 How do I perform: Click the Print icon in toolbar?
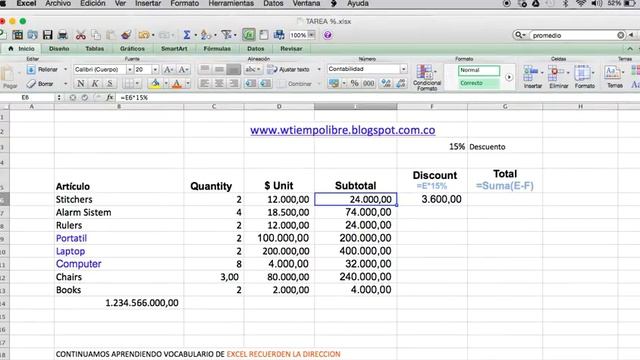coord(63,35)
